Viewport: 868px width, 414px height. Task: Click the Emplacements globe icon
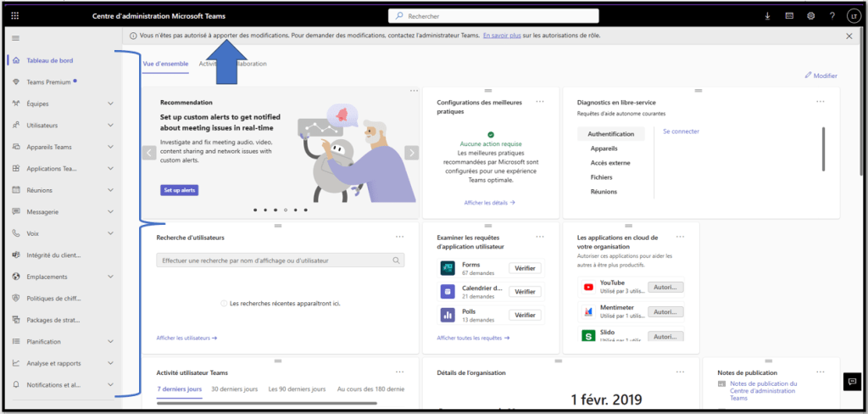click(17, 277)
